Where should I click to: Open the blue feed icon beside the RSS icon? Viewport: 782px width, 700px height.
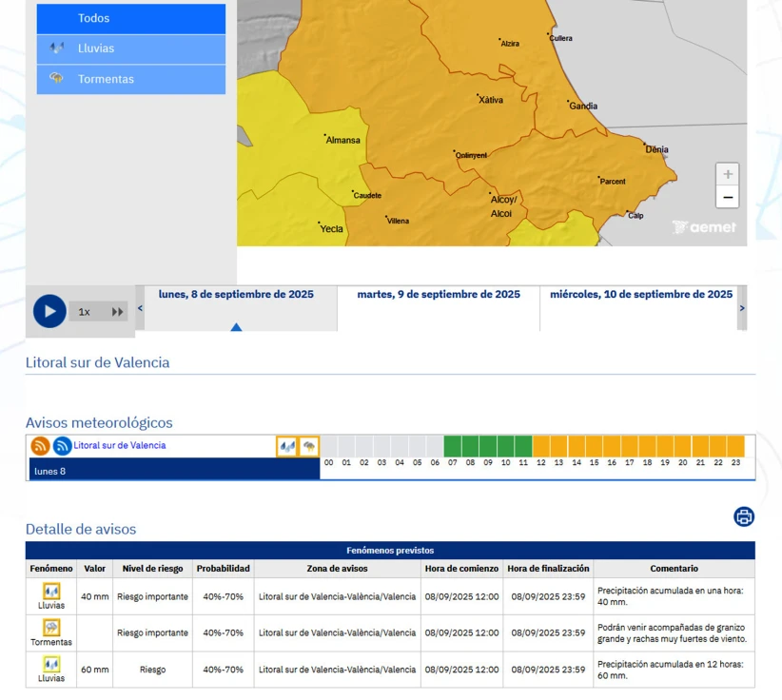pos(63,445)
